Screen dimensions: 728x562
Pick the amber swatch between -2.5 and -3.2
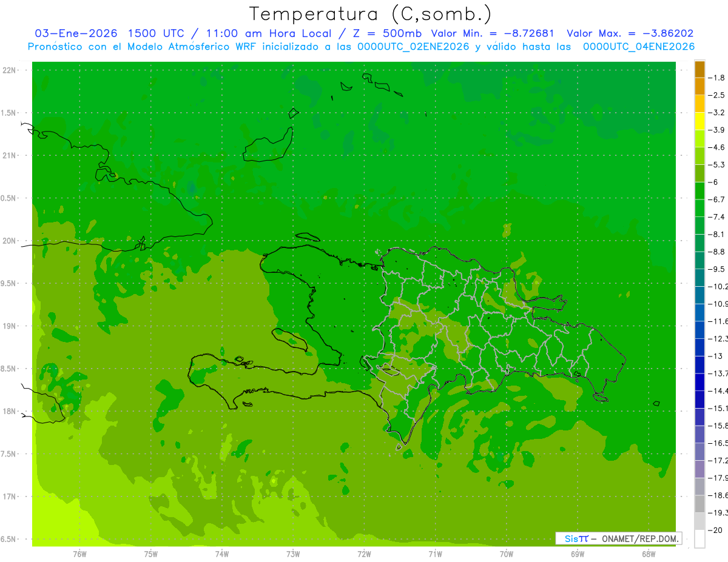[699, 104]
